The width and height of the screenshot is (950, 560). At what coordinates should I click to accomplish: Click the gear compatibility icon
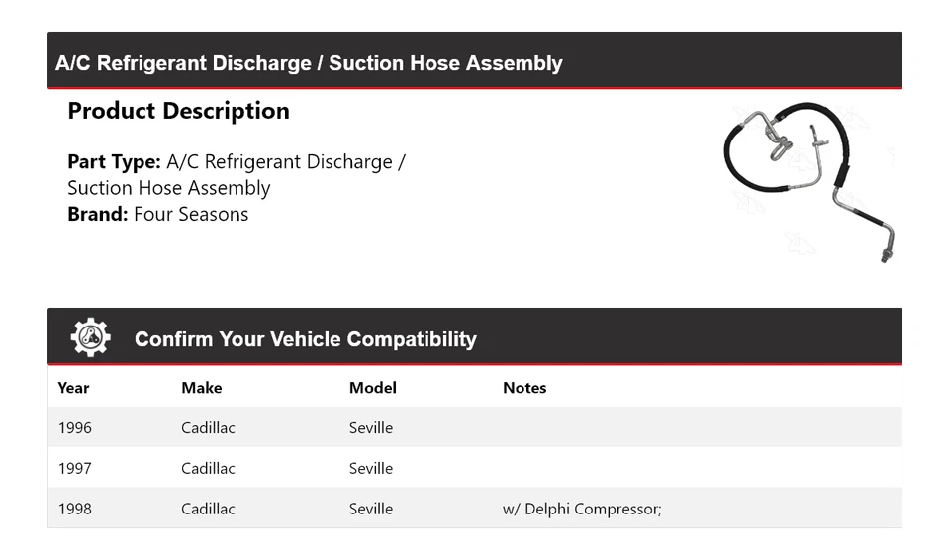tap(90, 338)
